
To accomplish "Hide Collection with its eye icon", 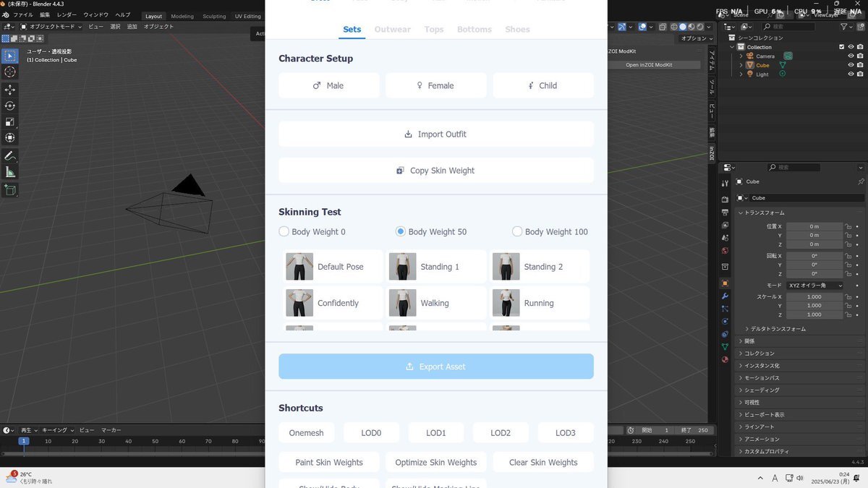I will 851,47.
